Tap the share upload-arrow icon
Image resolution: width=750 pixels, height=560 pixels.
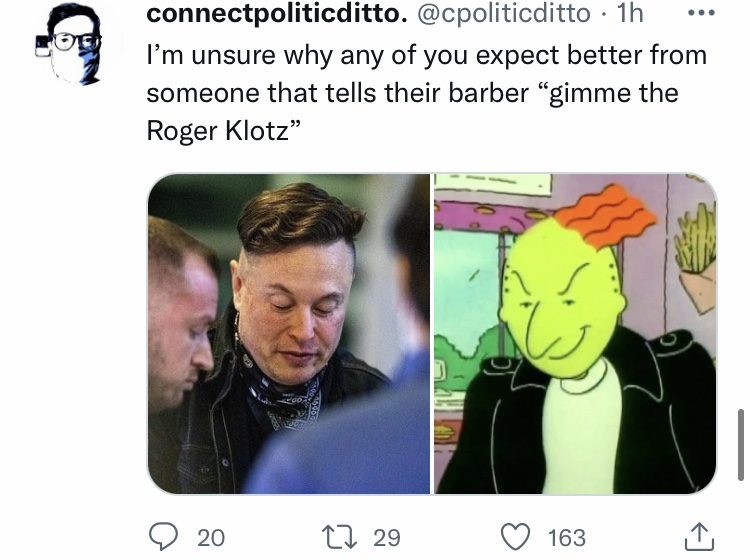699,536
